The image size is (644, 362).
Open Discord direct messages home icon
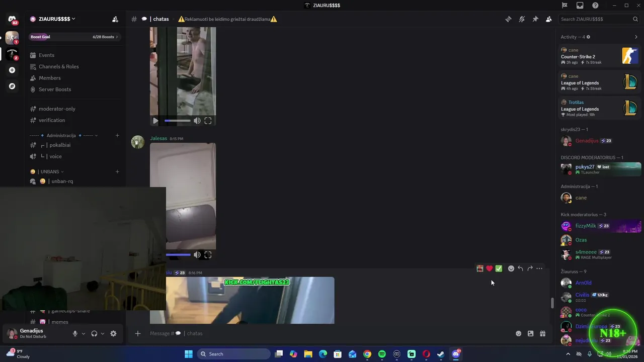point(12,19)
